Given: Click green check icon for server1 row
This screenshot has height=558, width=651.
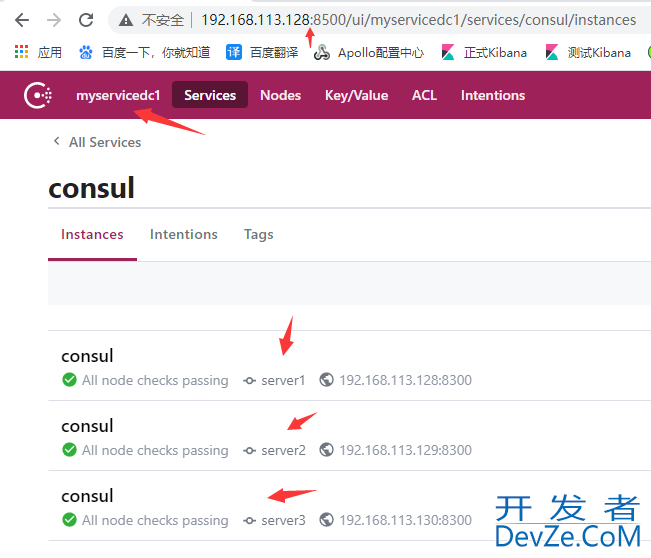Looking at the screenshot, I should (x=69, y=379).
